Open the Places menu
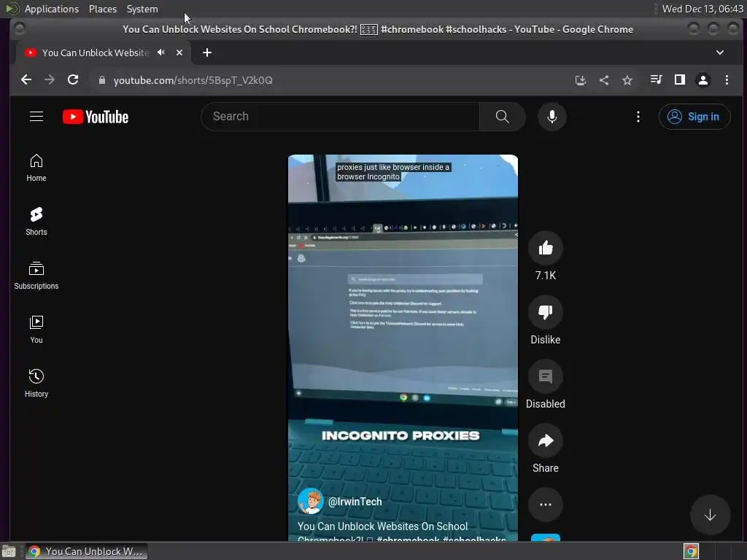The image size is (747, 560). pos(102,9)
